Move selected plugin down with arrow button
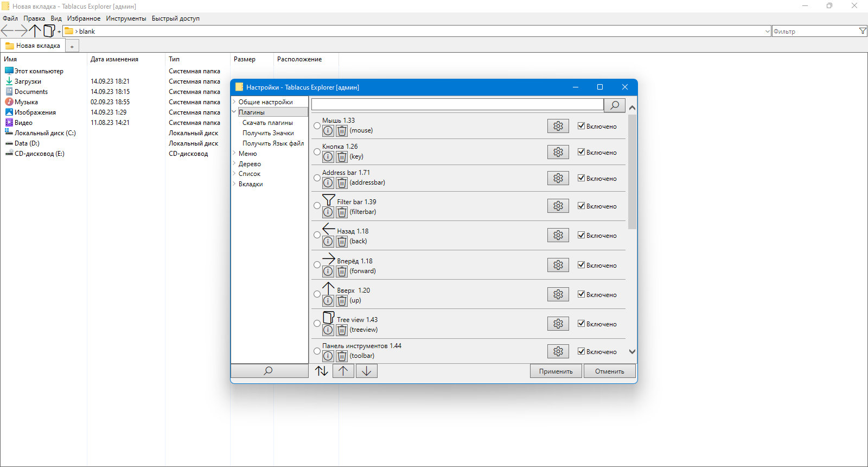Screen dimensions: 868x467 tap(366, 371)
